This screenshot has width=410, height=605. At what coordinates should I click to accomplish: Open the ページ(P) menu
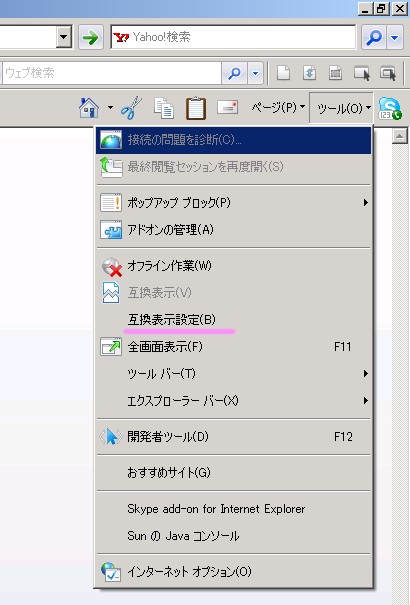point(278,108)
